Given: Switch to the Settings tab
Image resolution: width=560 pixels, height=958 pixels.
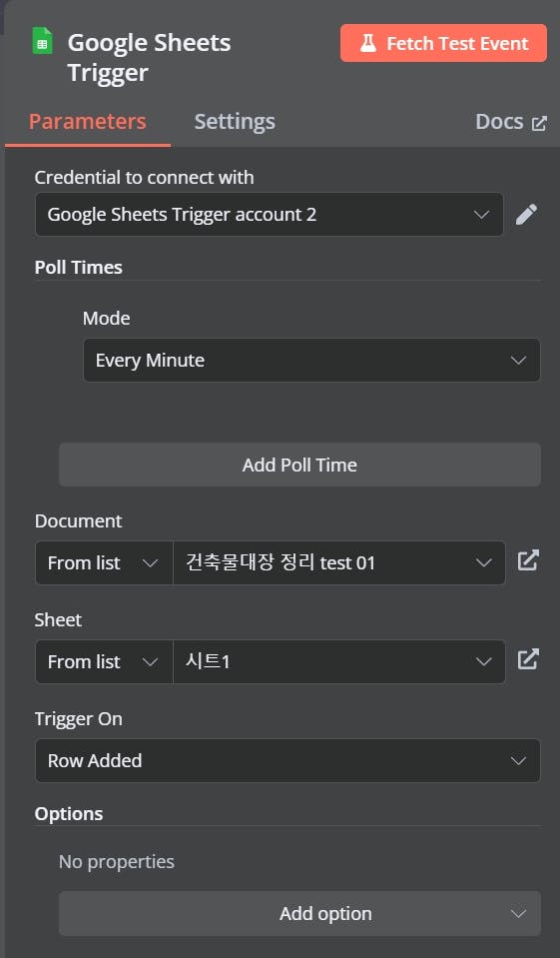Looking at the screenshot, I should (x=235, y=122).
